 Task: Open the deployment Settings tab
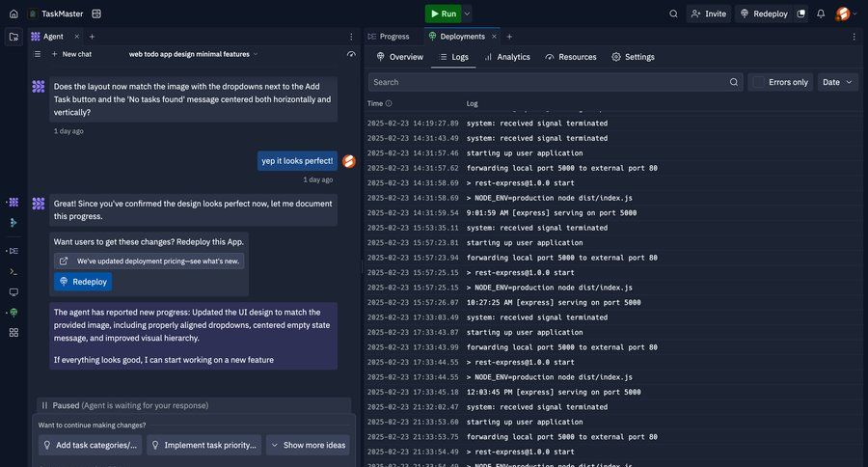(x=633, y=57)
